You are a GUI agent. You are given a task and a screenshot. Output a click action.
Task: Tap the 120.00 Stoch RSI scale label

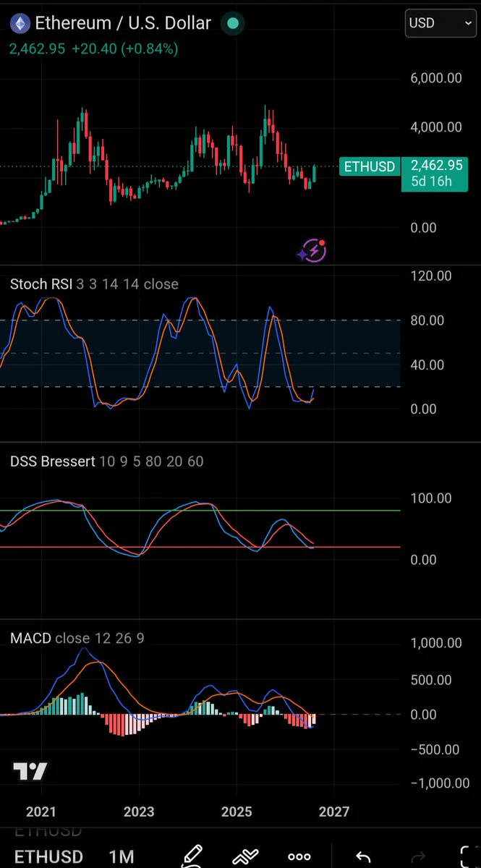(430, 276)
